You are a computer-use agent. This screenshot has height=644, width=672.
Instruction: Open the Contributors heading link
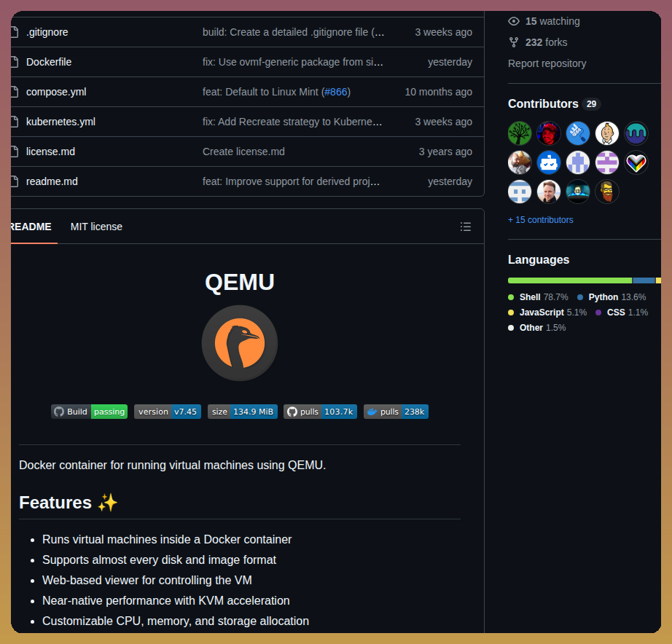coord(543,104)
